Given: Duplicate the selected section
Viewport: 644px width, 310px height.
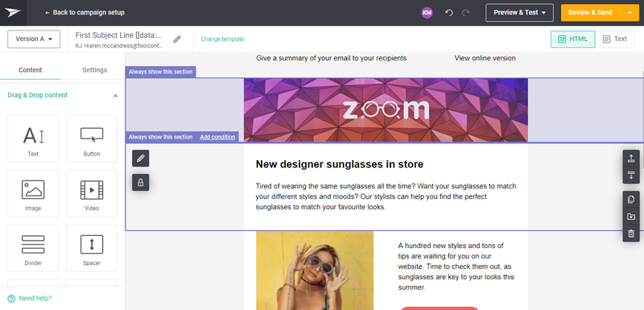Looking at the screenshot, I should coord(631,200).
